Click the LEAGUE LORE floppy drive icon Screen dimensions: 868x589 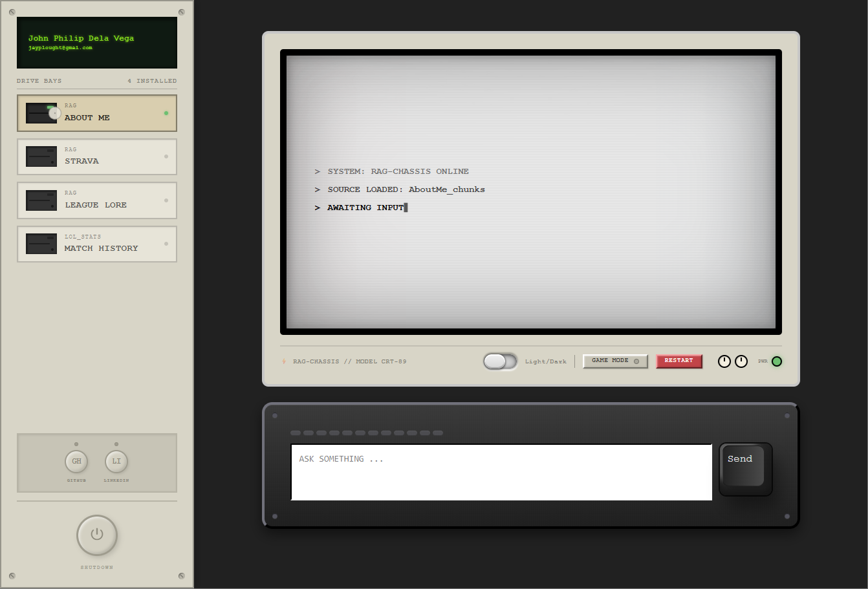tap(41, 200)
